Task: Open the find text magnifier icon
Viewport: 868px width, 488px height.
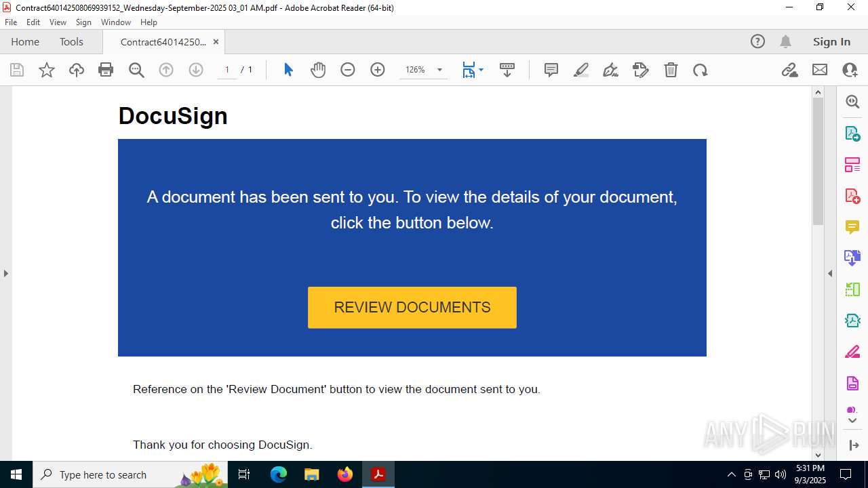Action: coord(136,70)
